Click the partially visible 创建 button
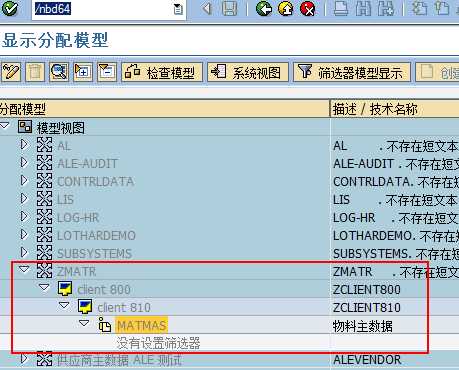Image resolution: width=459 pixels, height=370 pixels. (437, 72)
